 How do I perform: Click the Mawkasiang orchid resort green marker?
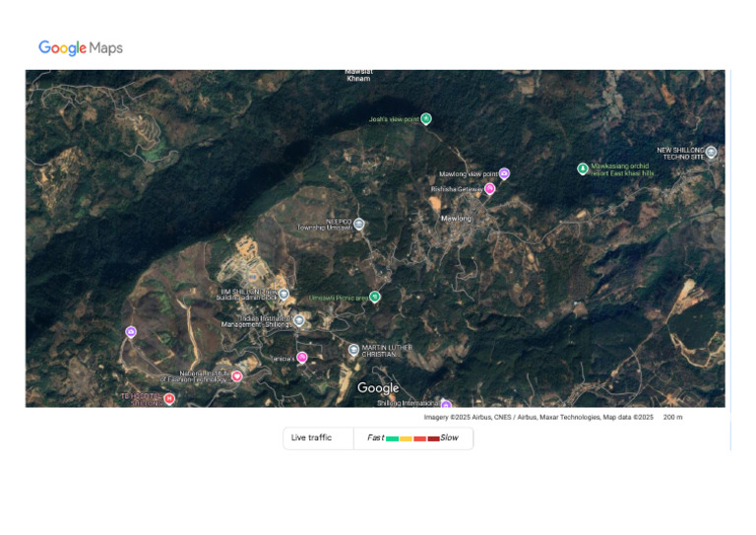pyautogui.click(x=583, y=168)
